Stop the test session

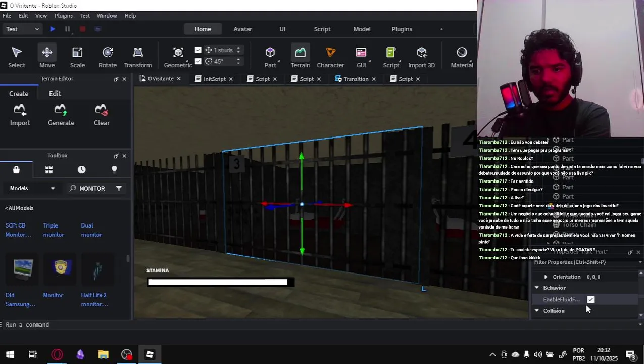coord(82,29)
